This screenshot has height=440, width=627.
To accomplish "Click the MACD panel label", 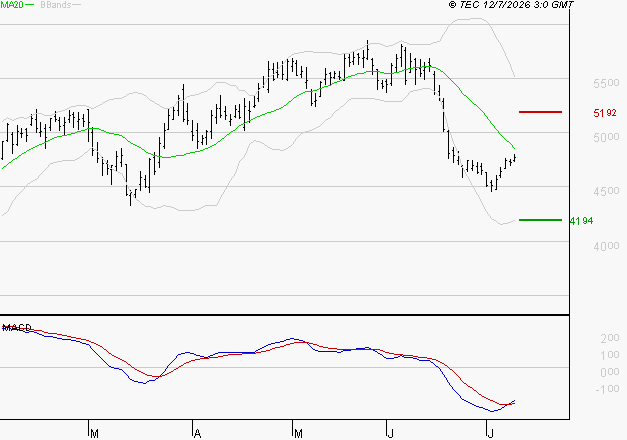I will (17, 328).
